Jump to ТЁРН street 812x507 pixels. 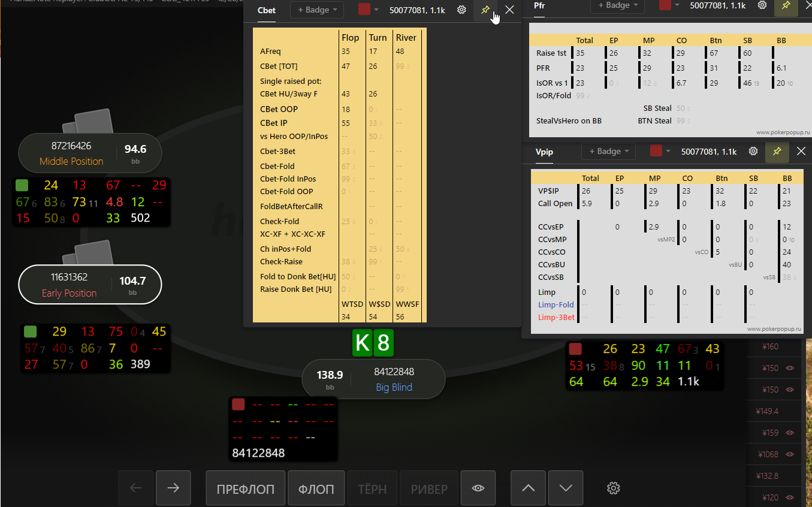point(372,489)
